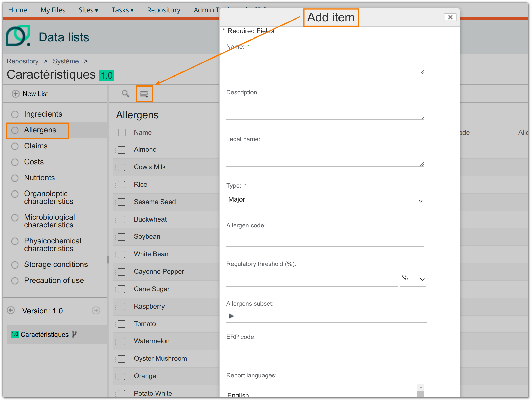Click the New List plus icon
The height and width of the screenshot is (401, 532).
coord(15,94)
